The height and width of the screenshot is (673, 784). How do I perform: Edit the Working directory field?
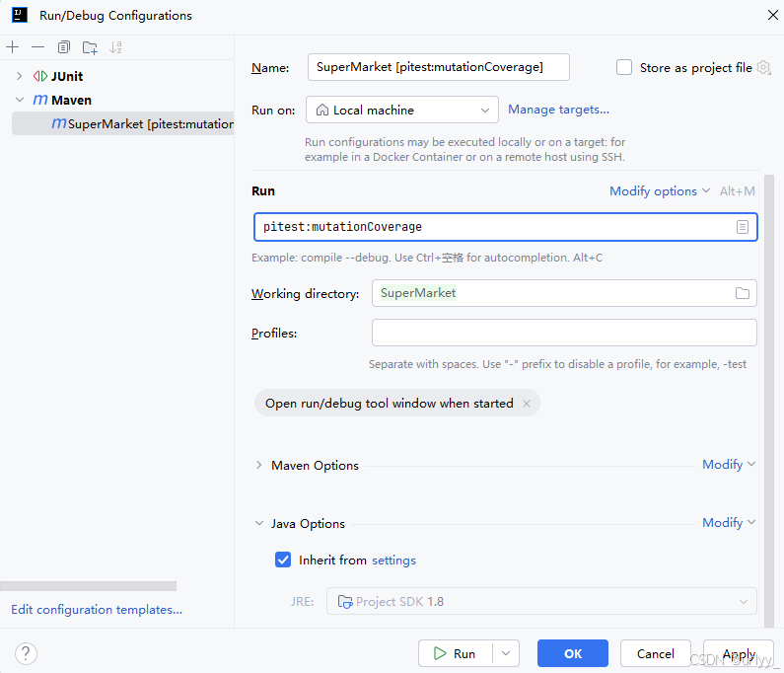coord(564,293)
